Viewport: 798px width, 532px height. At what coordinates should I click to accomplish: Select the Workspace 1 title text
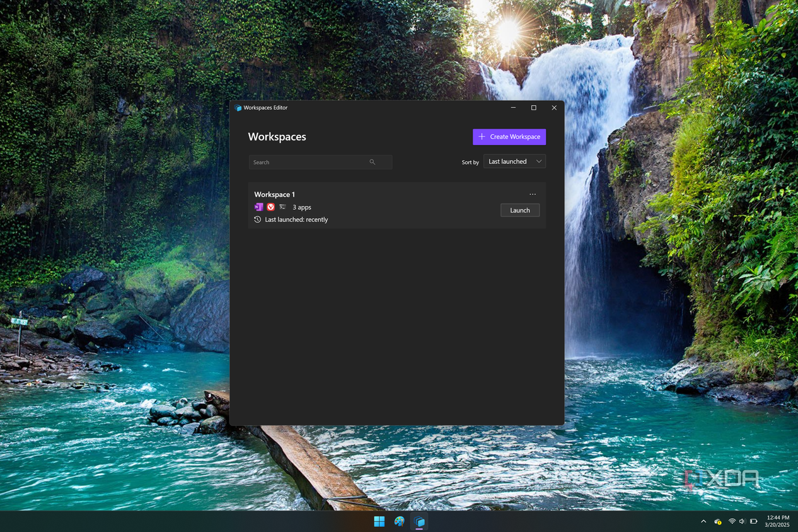click(274, 194)
